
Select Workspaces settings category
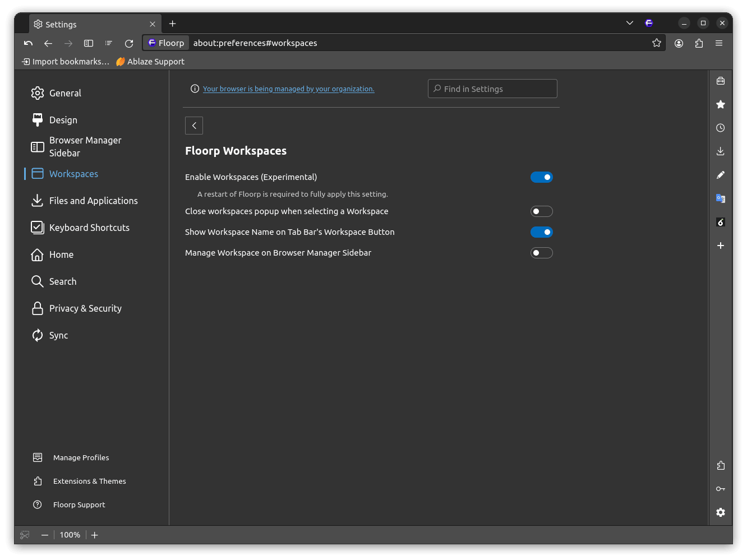tap(93, 174)
